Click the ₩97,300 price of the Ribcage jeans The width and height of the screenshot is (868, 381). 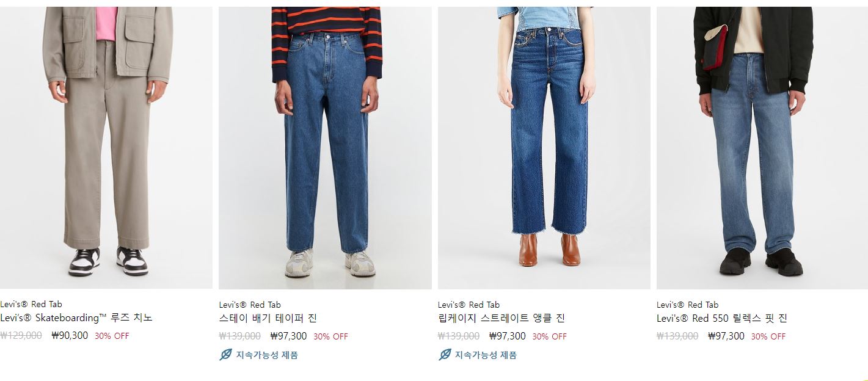tap(507, 336)
